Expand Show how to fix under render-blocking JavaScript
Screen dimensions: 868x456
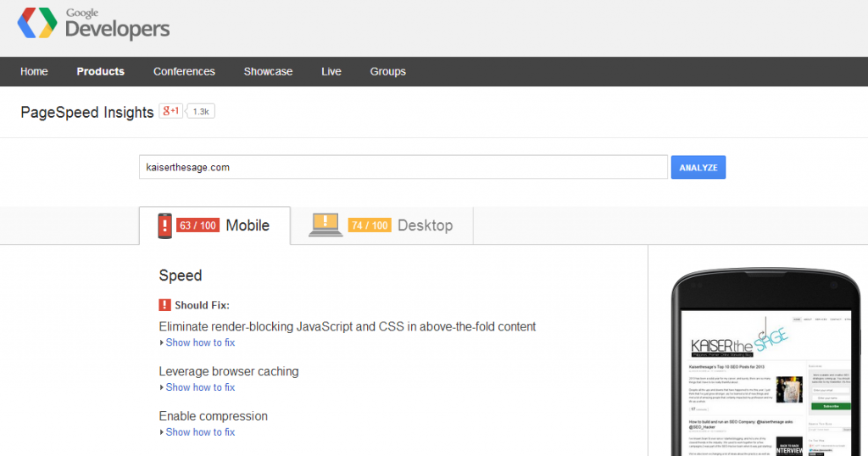click(x=197, y=342)
